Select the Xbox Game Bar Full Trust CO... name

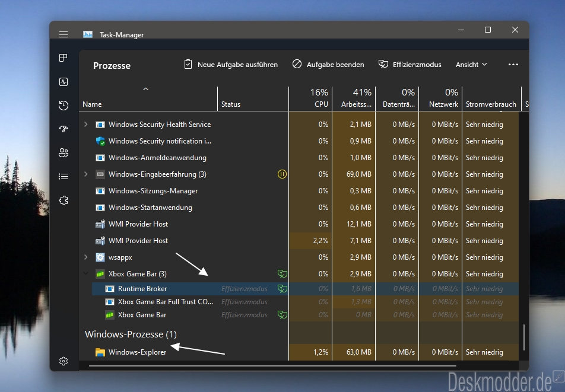pyautogui.click(x=166, y=302)
